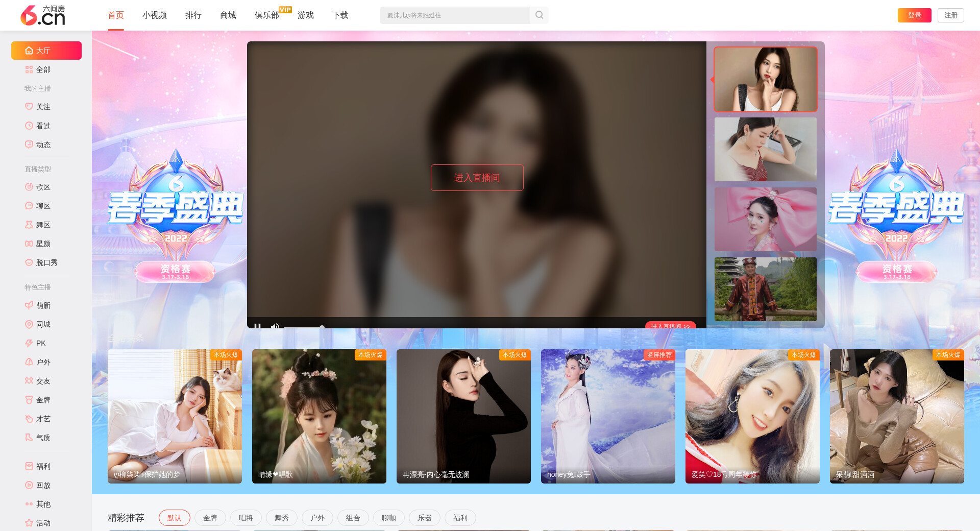
Task: Select the 歌区 music category icon
Action: pos(29,187)
